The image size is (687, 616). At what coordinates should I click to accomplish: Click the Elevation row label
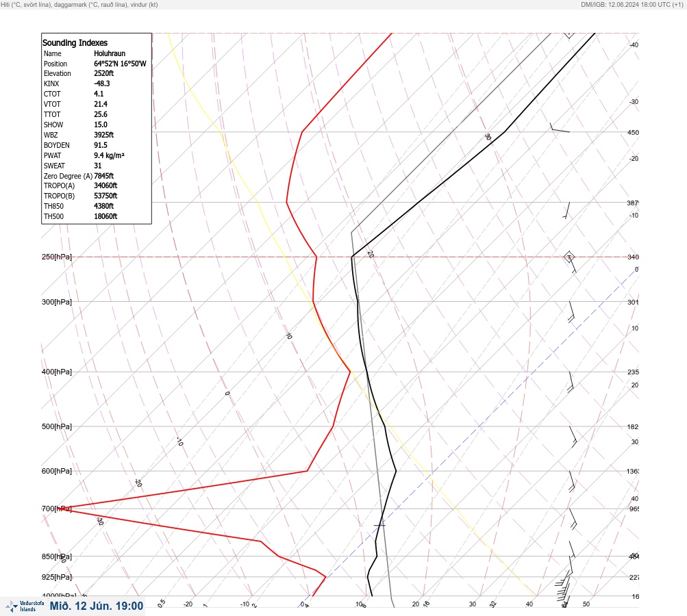[x=58, y=73]
